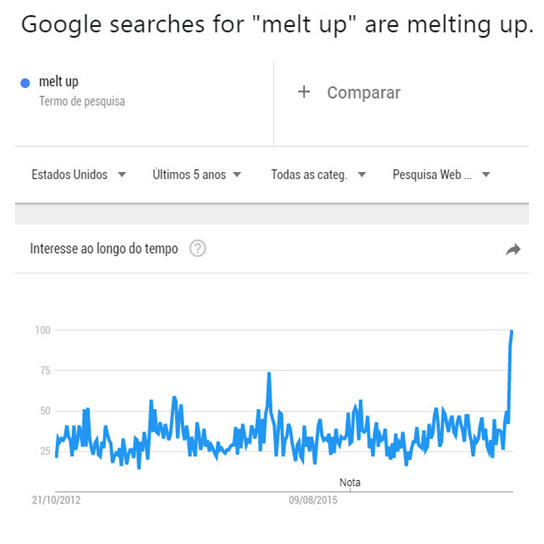Open the help question mark icon

(197, 248)
